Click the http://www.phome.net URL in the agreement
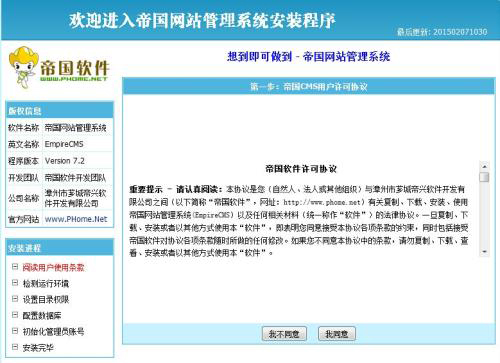500x363 pixels. (x=322, y=202)
